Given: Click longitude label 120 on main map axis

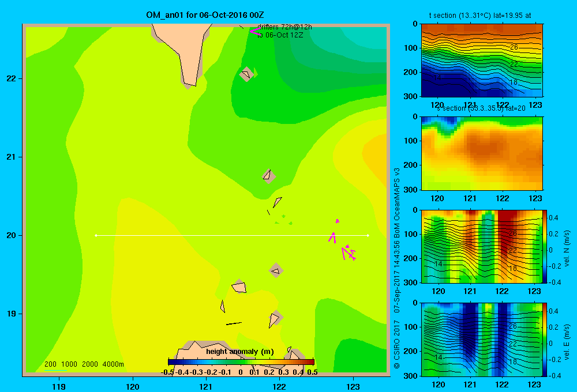Looking at the screenshot, I should [133, 386].
